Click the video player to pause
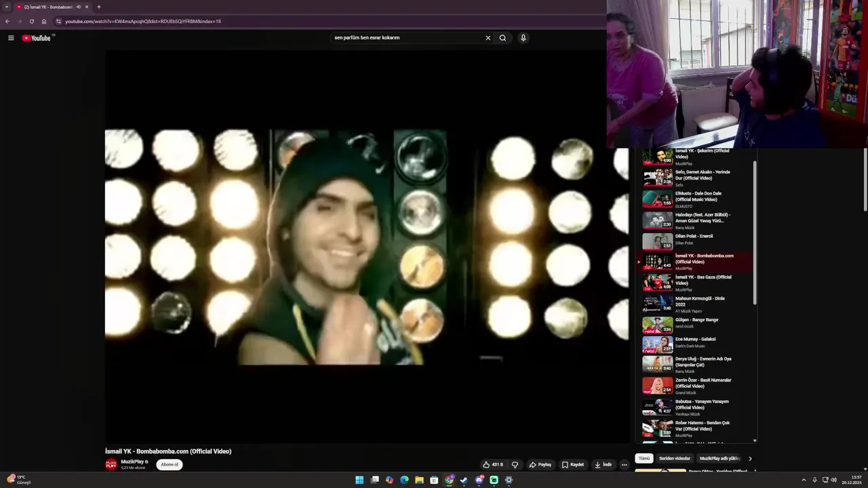The height and width of the screenshot is (488, 868). [367, 247]
